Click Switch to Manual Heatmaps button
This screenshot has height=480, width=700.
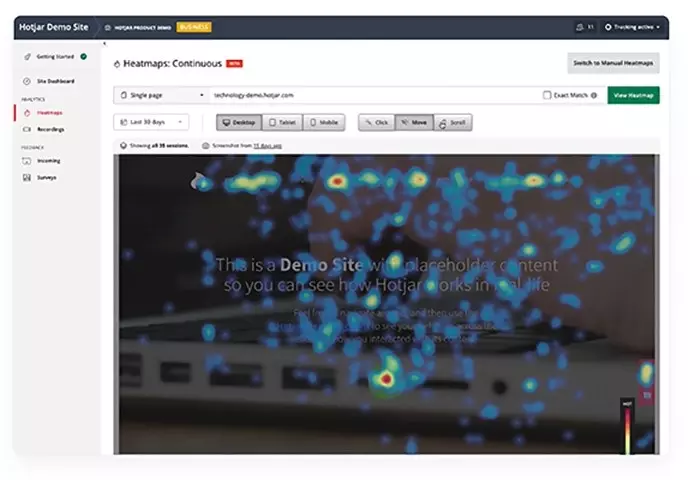click(x=613, y=63)
